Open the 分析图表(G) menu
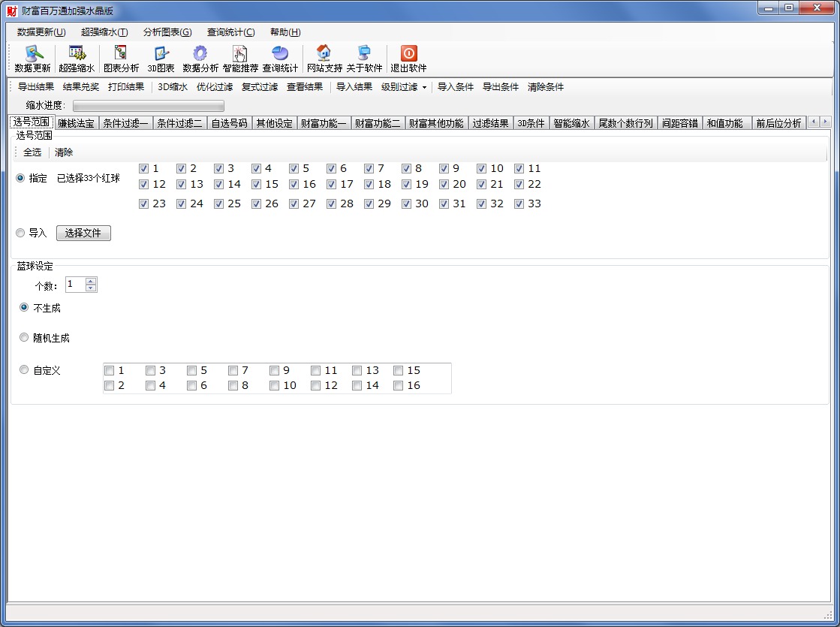The image size is (840, 627). [x=167, y=32]
